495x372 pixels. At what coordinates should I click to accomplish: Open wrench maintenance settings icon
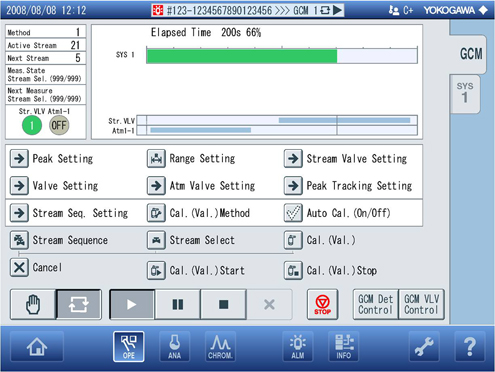tap(424, 347)
